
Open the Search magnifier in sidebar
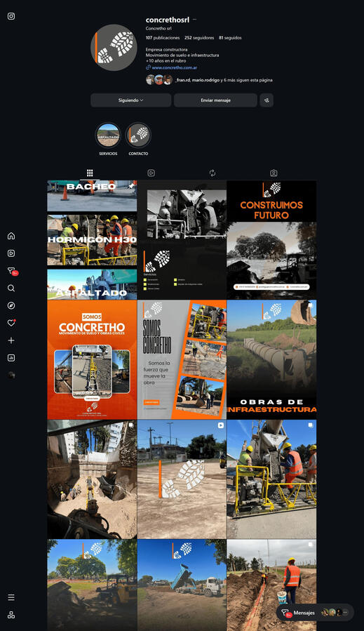coord(11,288)
